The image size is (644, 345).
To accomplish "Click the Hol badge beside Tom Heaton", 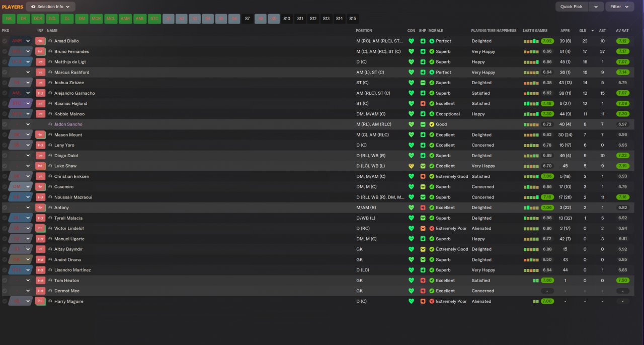I will point(40,281).
